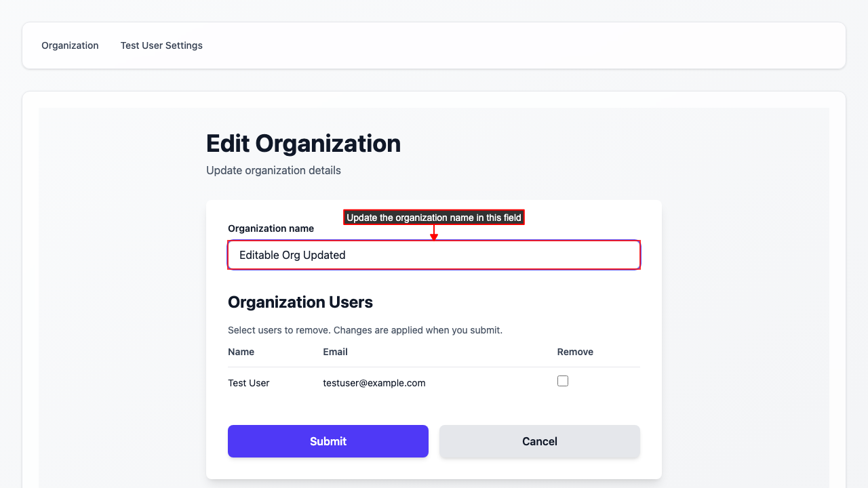Screen dimensions: 868x488
Task: Click the Name column header
Action: pos(241,352)
